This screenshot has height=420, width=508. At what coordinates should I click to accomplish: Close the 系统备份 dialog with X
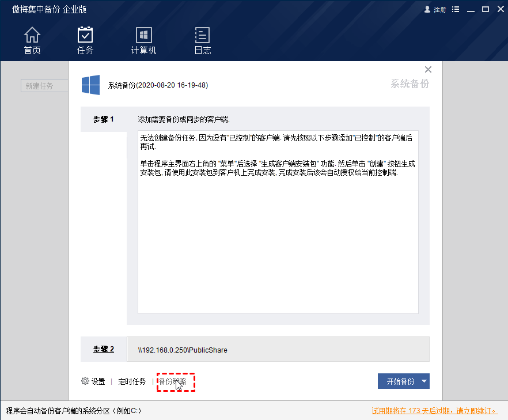[428, 69]
